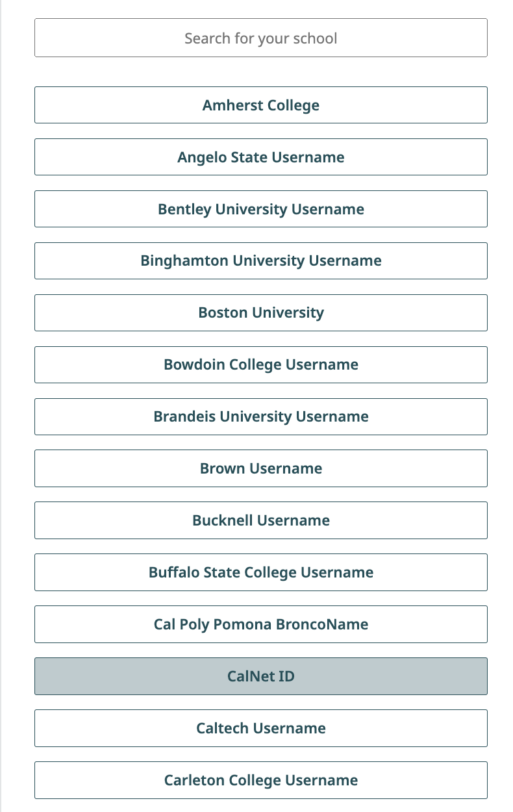Pick Buffalo State College Username
The height and width of the screenshot is (812, 513).
[260, 573]
